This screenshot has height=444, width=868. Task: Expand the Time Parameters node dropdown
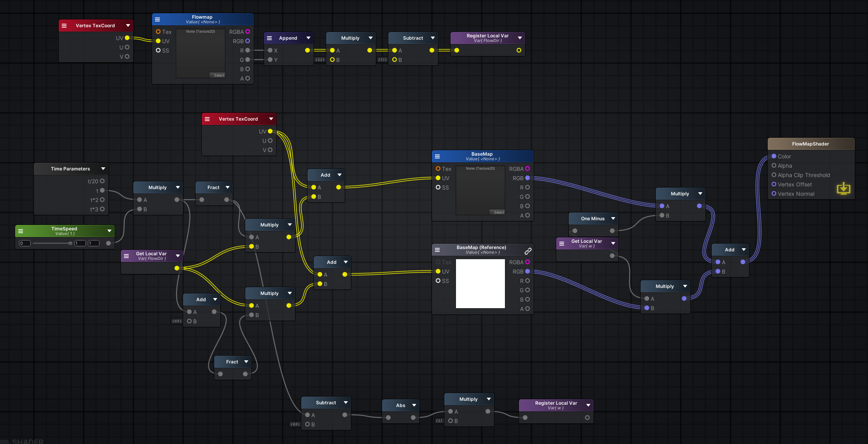coord(103,168)
